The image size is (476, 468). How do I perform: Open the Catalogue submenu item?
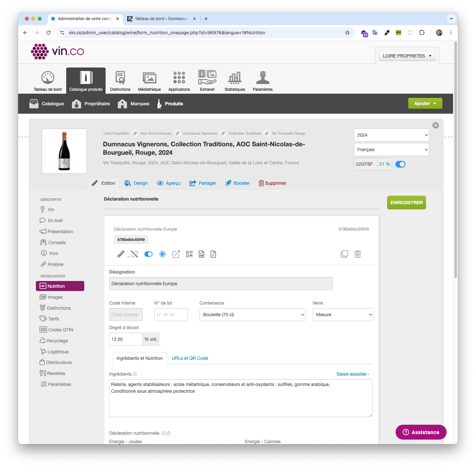tap(47, 104)
